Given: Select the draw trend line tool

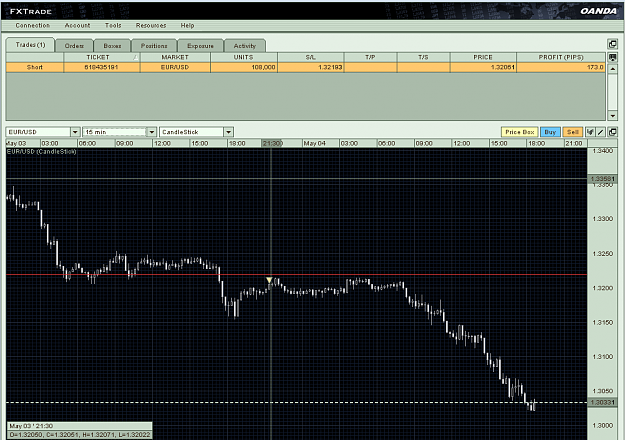Looking at the screenshot, I should [601, 132].
